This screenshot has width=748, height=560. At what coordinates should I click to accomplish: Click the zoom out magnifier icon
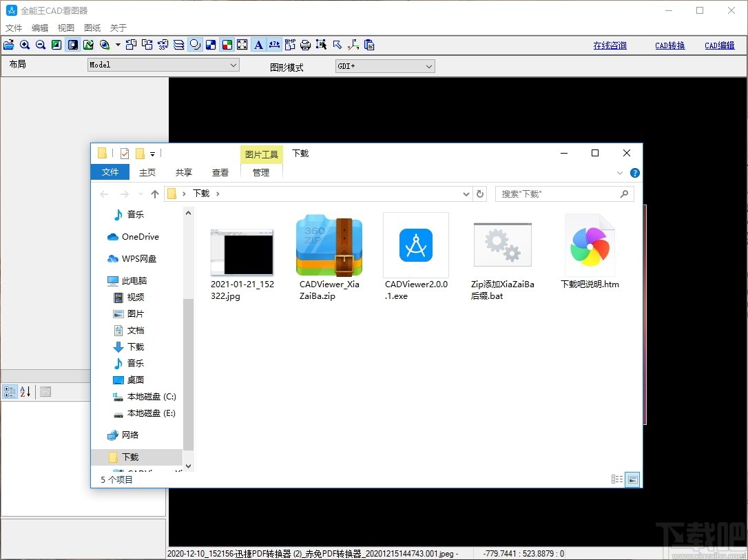pyautogui.click(x=41, y=45)
